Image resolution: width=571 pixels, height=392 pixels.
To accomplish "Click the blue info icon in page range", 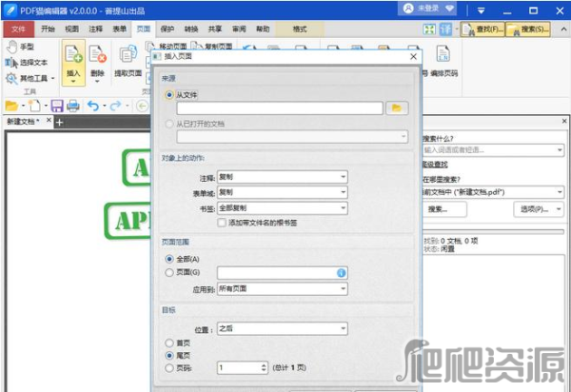I will pos(340,273).
